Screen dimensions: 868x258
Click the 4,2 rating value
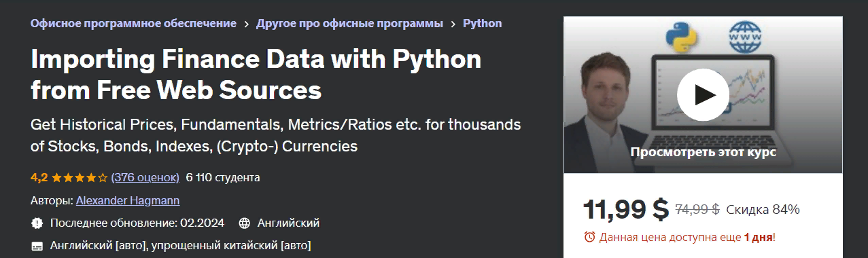39,178
